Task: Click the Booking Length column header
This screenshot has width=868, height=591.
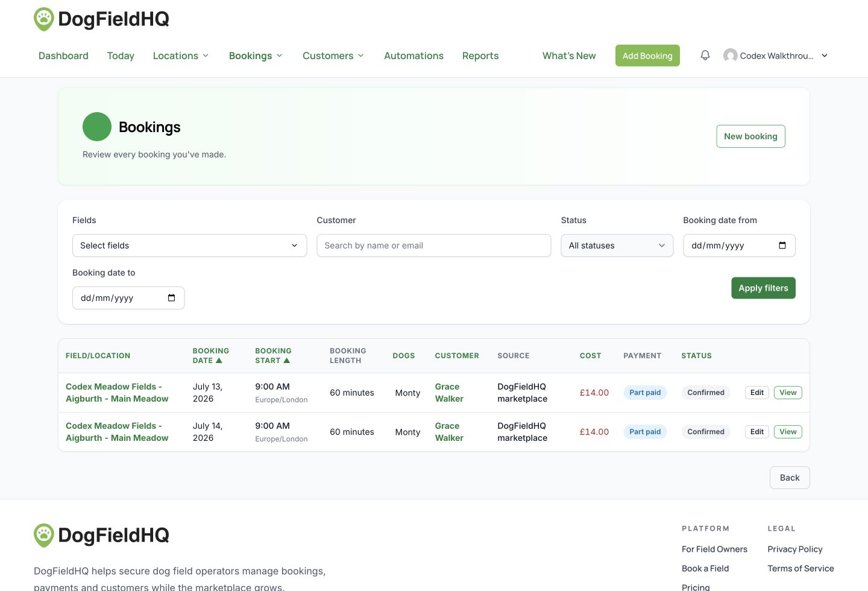Action: pos(348,356)
